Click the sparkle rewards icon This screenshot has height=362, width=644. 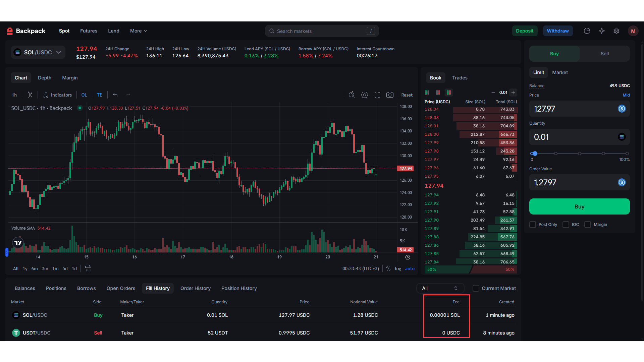[x=602, y=31]
